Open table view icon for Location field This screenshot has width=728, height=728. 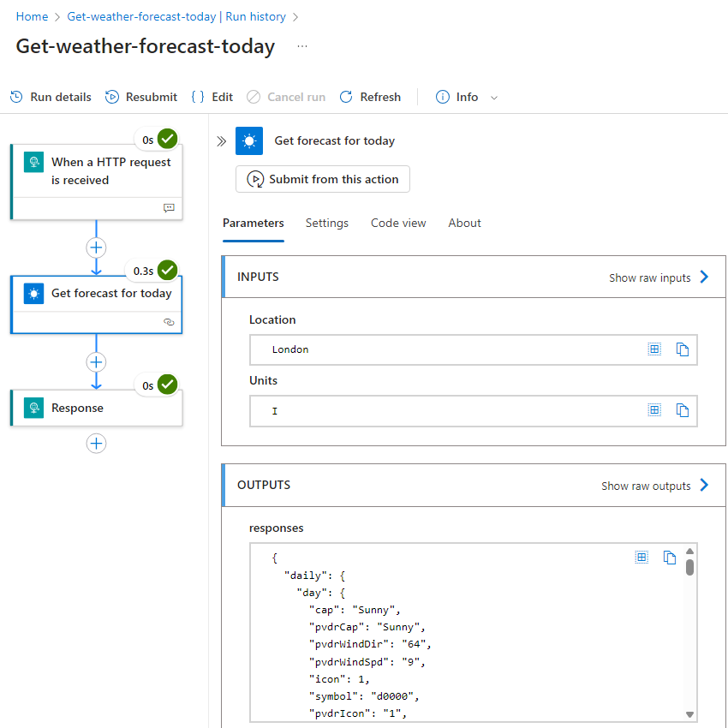[654, 349]
